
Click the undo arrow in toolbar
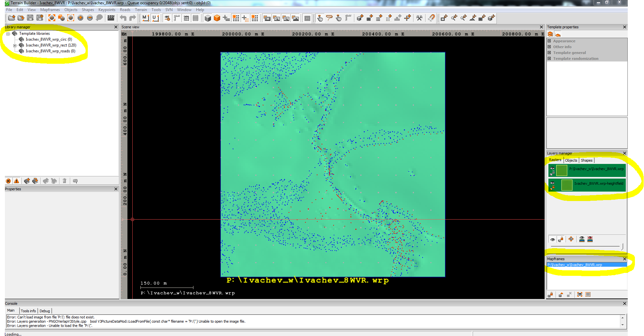123,18
